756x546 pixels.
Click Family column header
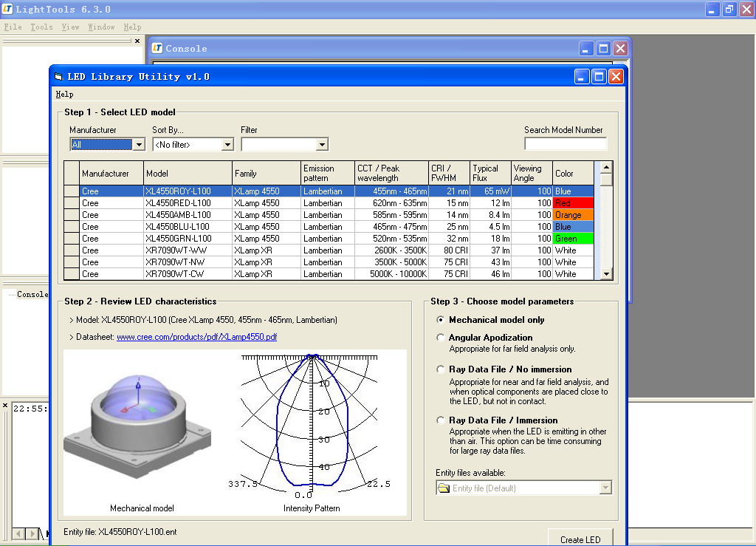[x=266, y=173]
